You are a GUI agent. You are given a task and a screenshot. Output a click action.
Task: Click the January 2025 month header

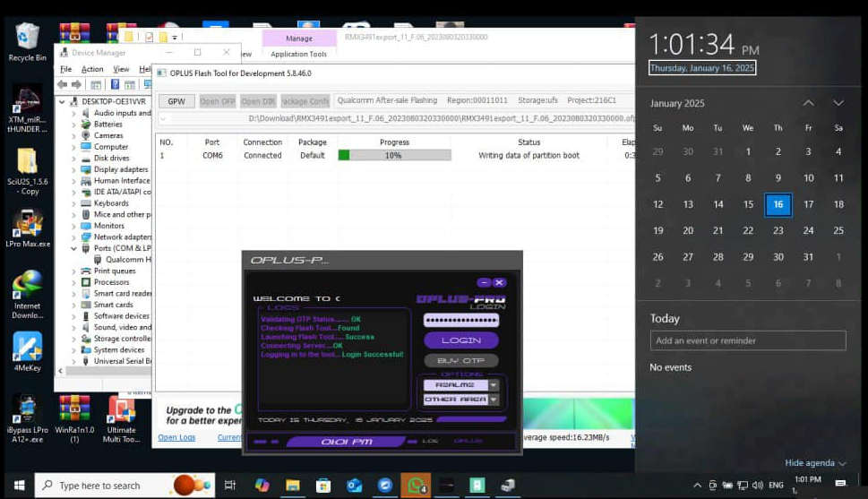(x=677, y=104)
